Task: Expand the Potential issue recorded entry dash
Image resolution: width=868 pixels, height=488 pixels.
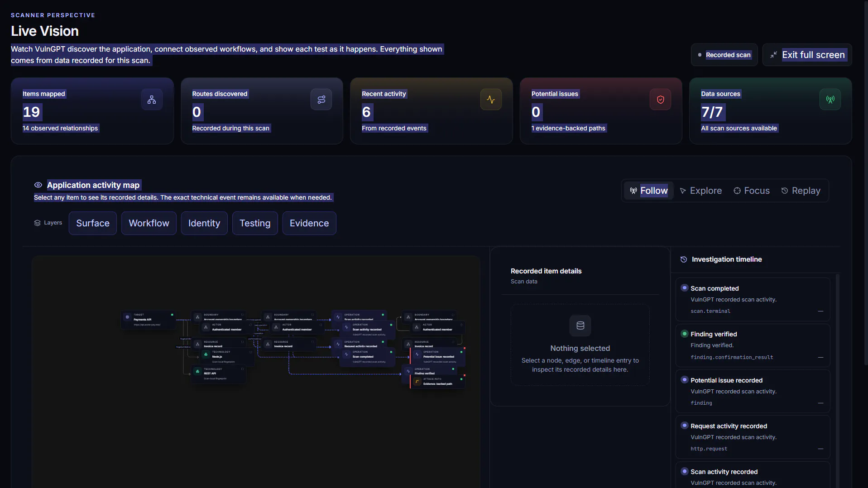Action: (x=820, y=403)
